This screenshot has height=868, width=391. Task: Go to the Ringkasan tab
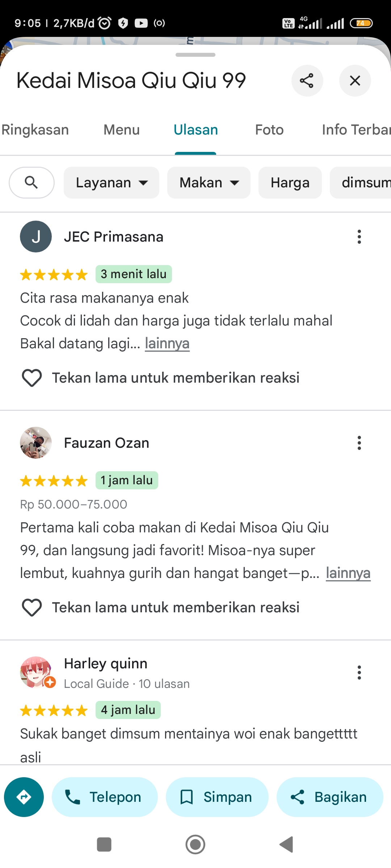click(x=35, y=130)
